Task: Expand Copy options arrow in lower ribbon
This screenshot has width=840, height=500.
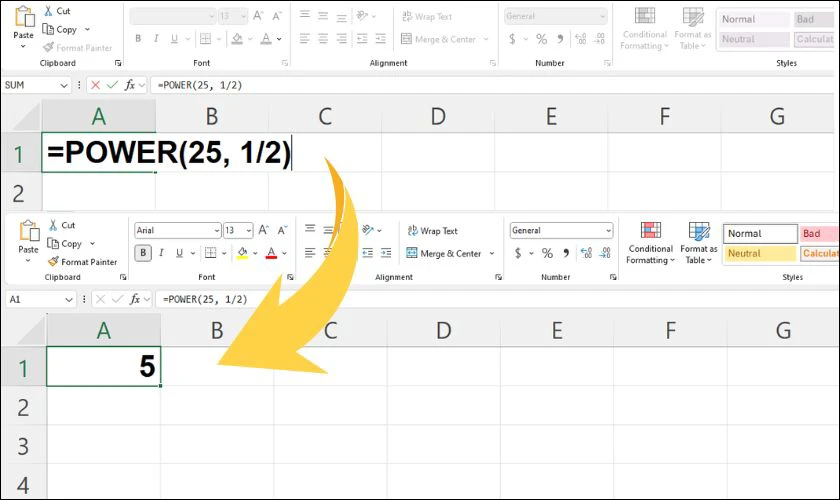Action: coord(92,243)
